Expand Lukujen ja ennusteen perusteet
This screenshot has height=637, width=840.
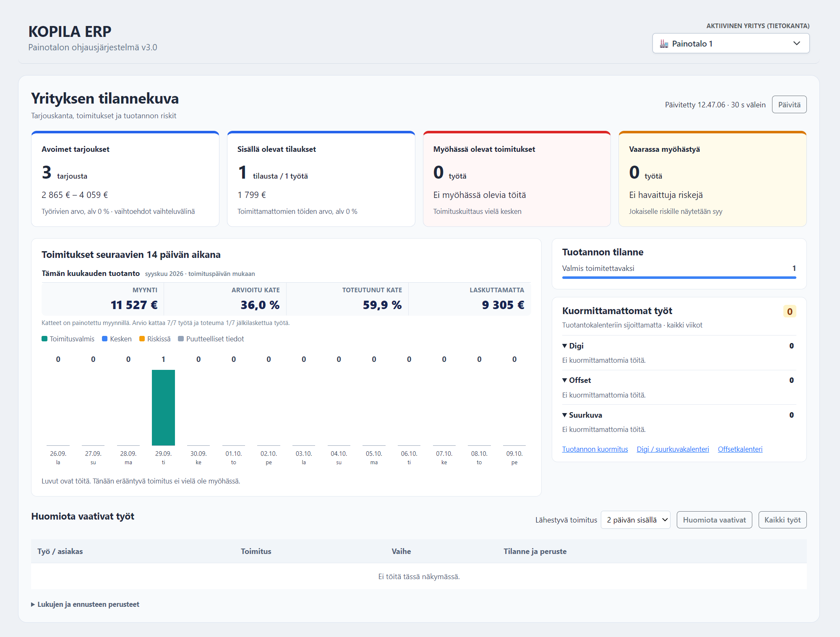click(85, 604)
